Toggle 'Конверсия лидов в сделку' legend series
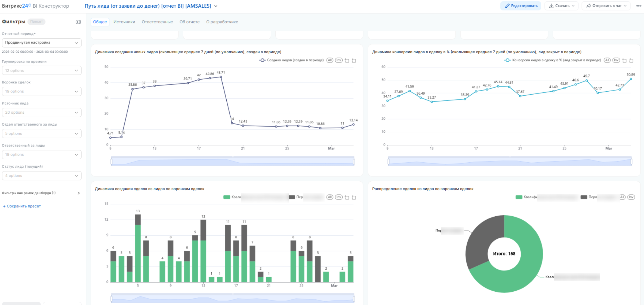The height and width of the screenshot is (305, 644). click(552, 60)
